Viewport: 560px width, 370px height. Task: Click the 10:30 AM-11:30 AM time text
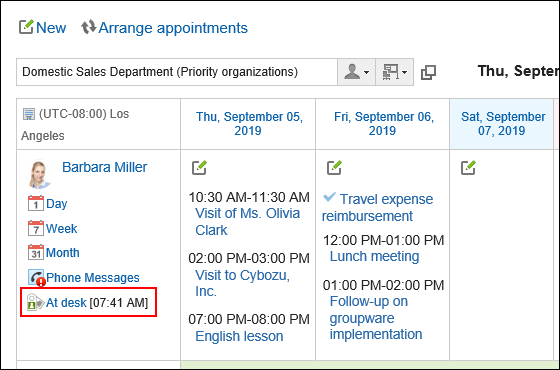249,197
